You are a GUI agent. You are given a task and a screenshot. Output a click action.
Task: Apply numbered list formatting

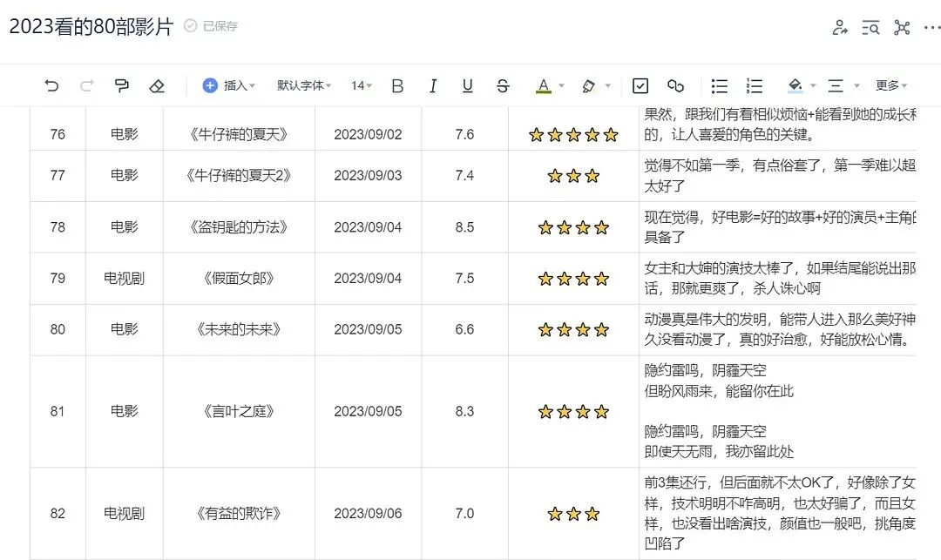[755, 86]
